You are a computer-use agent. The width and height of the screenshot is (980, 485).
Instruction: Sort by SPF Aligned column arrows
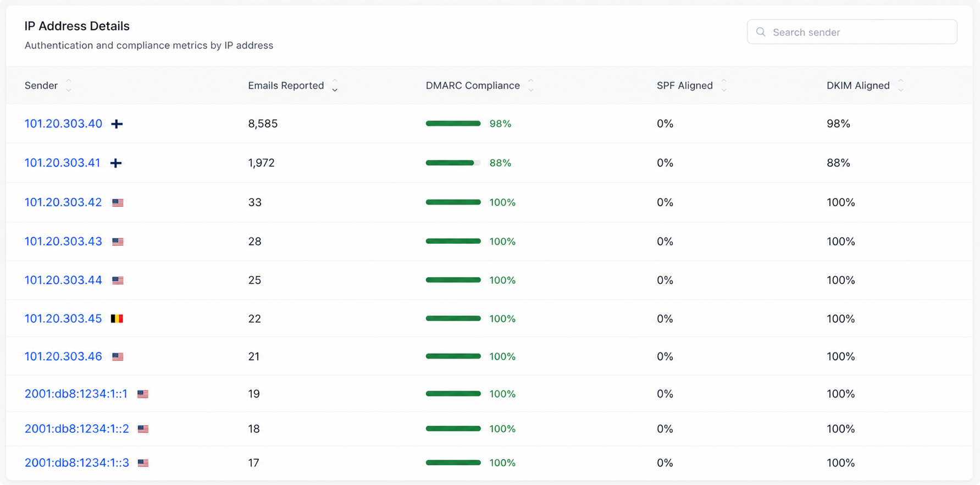pyautogui.click(x=724, y=85)
